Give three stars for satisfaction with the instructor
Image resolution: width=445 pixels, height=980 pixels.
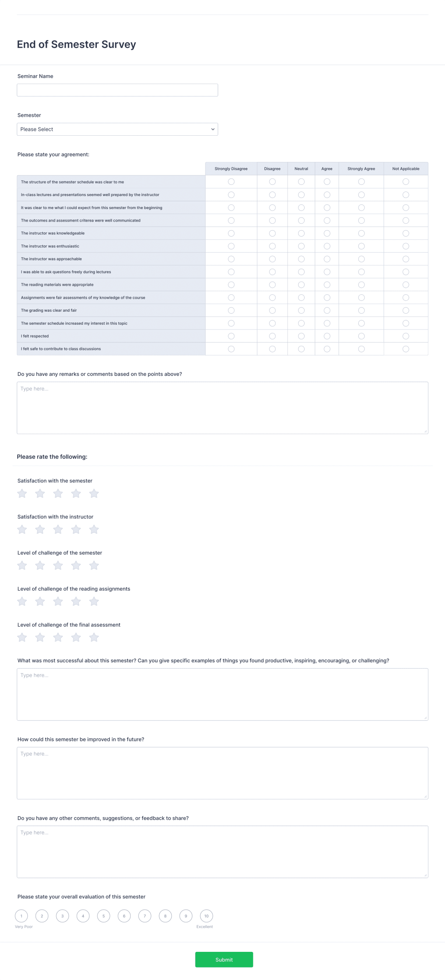pos(58,529)
